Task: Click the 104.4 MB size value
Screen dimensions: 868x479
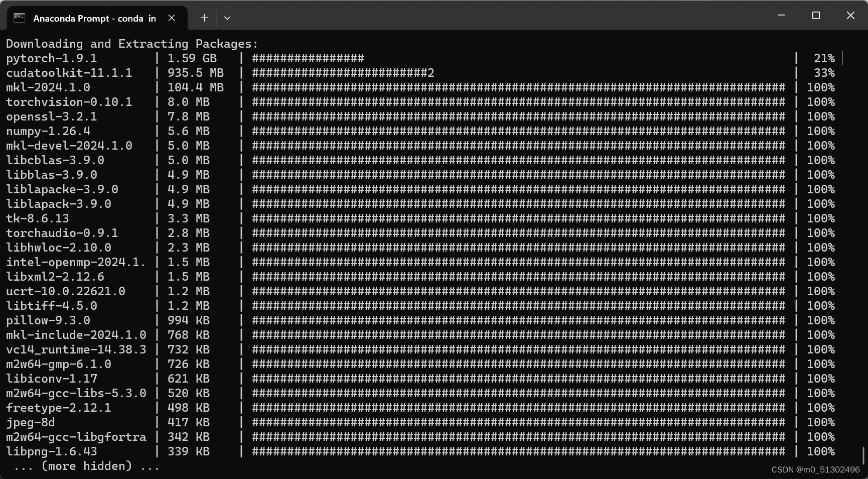Action: pyautogui.click(x=196, y=87)
